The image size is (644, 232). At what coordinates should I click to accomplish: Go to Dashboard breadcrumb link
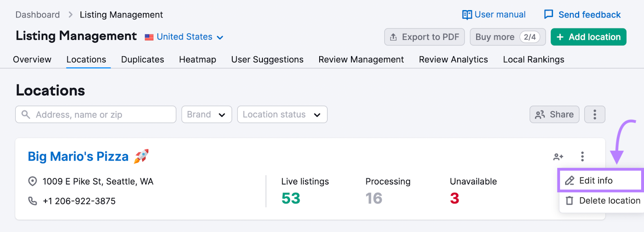(37, 15)
